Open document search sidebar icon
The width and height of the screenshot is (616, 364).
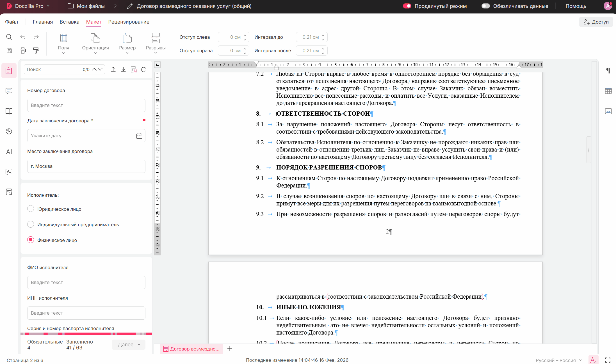tap(9, 192)
